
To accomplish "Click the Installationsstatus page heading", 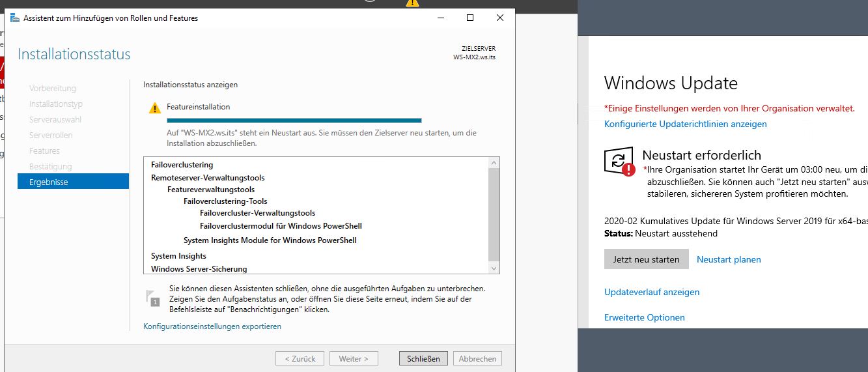I will [x=74, y=54].
